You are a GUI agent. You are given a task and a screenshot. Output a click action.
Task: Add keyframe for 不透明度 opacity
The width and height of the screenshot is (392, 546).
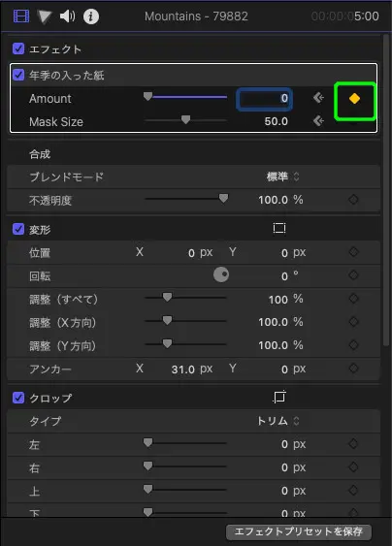coord(353,200)
